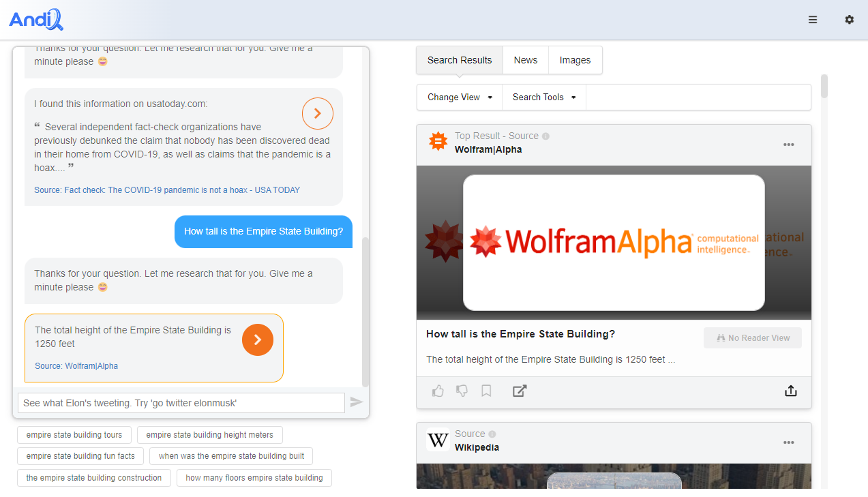Open the USA TODAY fact check source link
Viewport: 868px width, 497px height.
167,190
